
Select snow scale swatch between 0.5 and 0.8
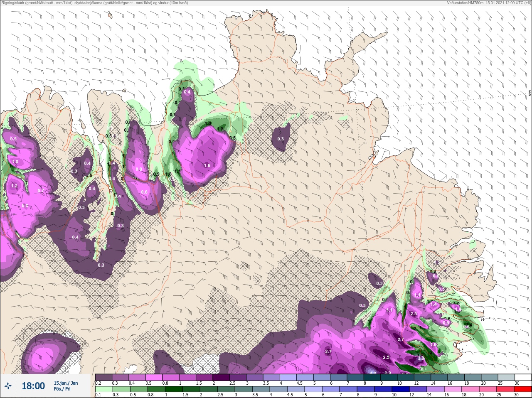click(154, 377)
